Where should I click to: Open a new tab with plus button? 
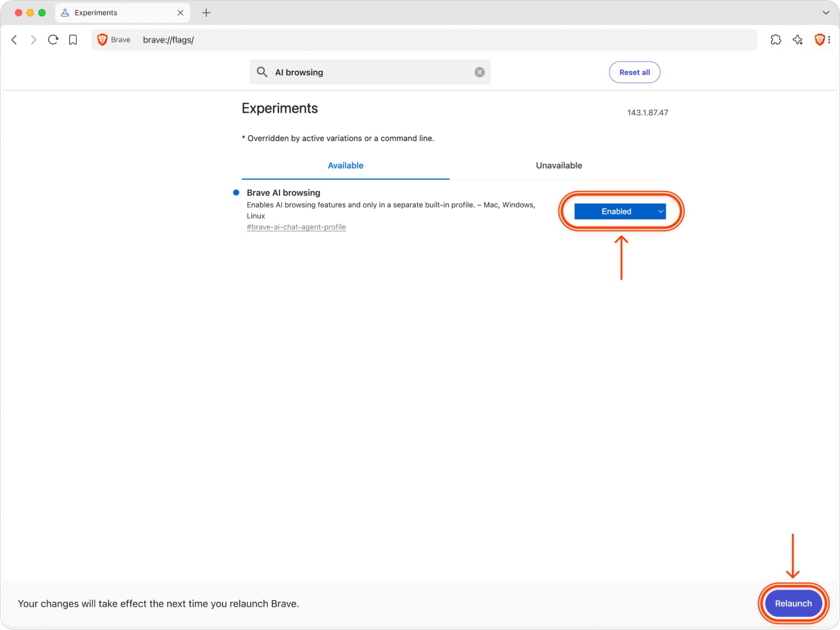pyautogui.click(x=206, y=13)
